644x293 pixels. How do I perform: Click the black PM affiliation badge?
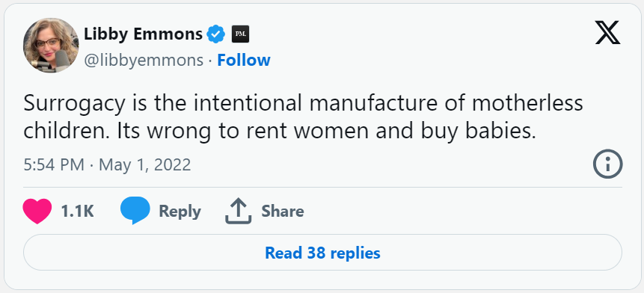point(240,34)
